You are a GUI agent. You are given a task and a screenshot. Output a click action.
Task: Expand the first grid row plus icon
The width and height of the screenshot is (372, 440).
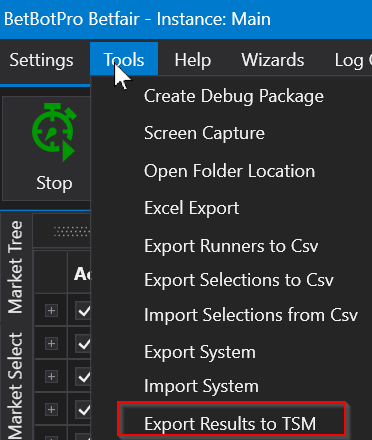[51, 311]
